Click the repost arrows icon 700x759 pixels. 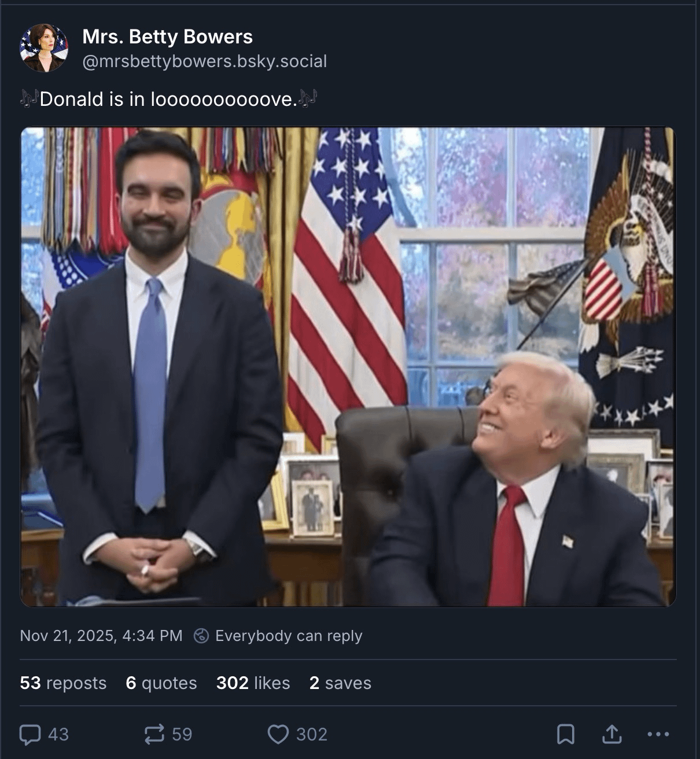[154, 734]
